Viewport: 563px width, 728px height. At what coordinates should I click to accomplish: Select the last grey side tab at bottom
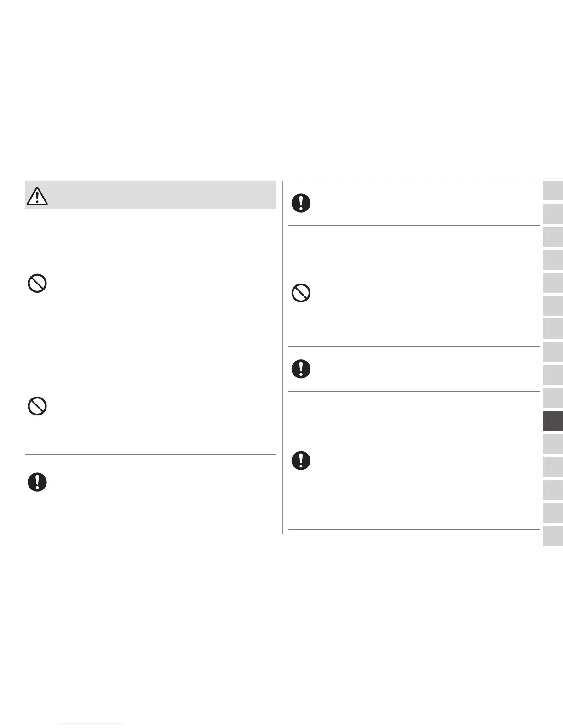click(553, 536)
